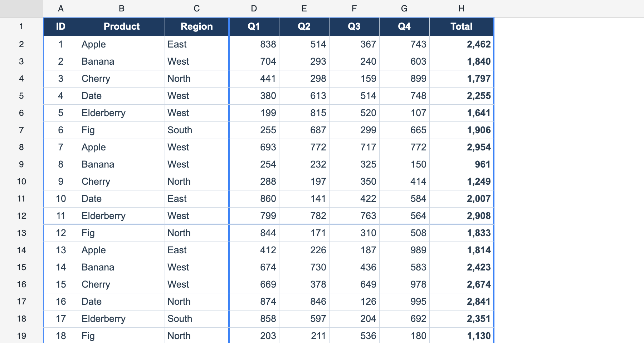Click the Region header cell
This screenshot has width=644, height=343.
197,26
